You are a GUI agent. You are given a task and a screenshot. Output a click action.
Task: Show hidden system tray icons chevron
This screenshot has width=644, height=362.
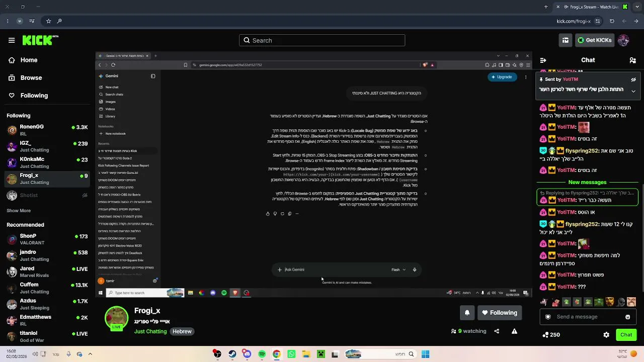[x=90, y=354]
